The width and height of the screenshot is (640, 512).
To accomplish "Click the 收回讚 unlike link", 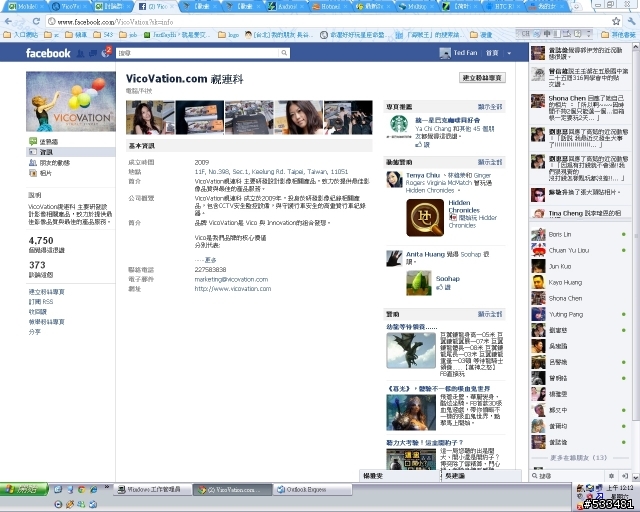I will pyautogui.click(x=38, y=312).
